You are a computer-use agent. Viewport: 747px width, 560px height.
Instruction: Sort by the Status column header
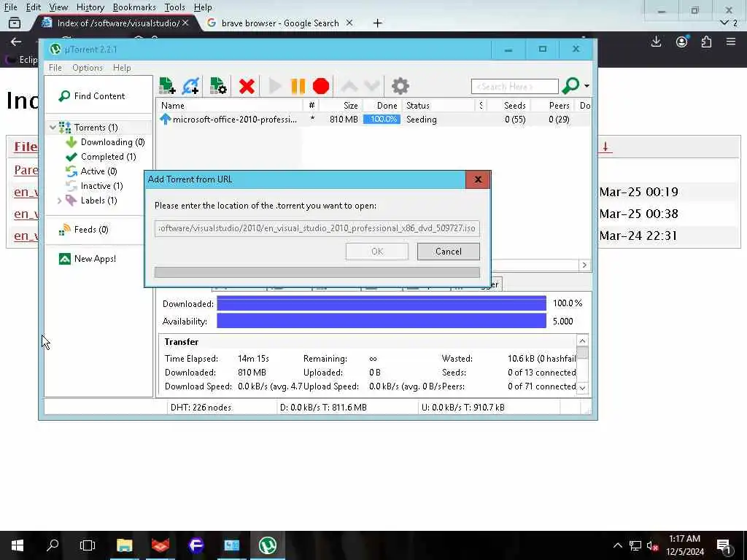438,106
